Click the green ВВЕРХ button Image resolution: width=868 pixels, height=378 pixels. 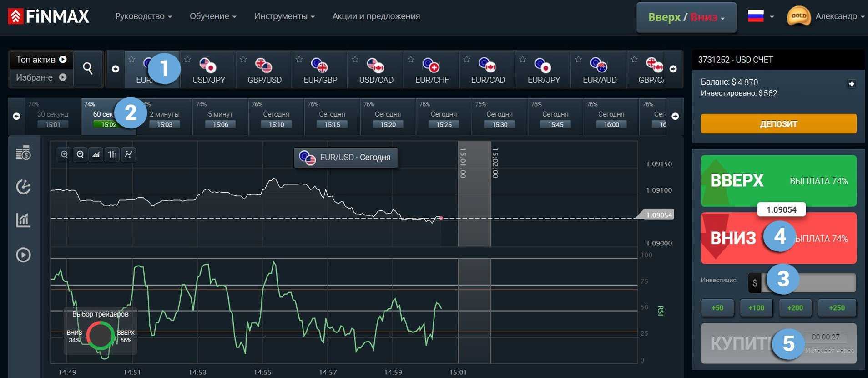[778, 181]
